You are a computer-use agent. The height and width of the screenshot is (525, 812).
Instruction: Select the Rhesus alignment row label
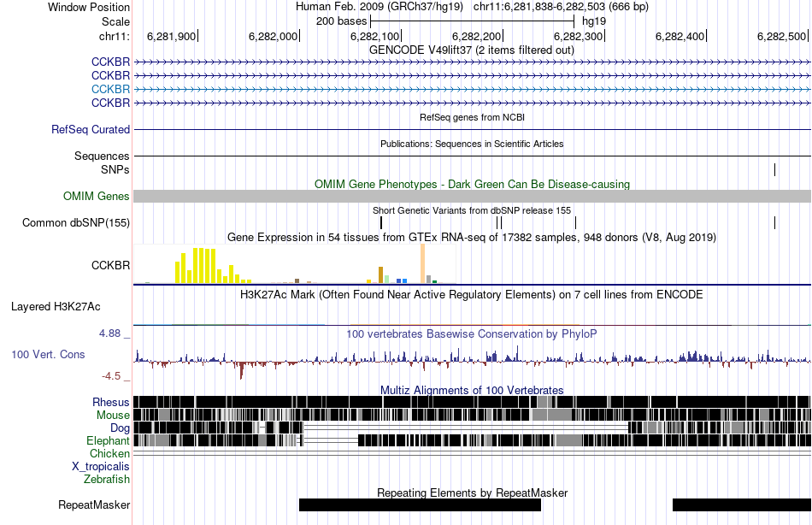click(x=111, y=402)
